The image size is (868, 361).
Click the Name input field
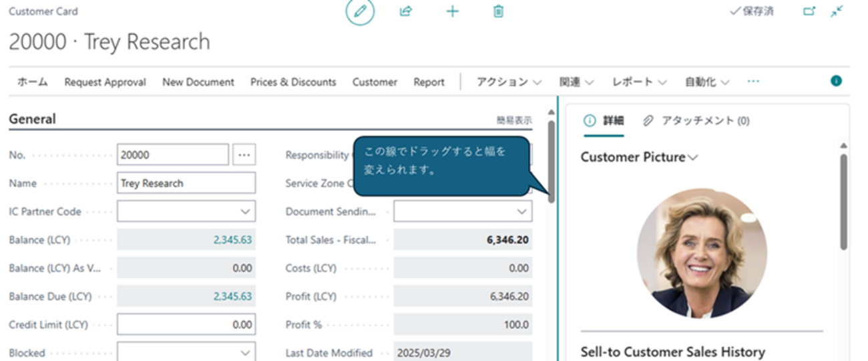186,183
